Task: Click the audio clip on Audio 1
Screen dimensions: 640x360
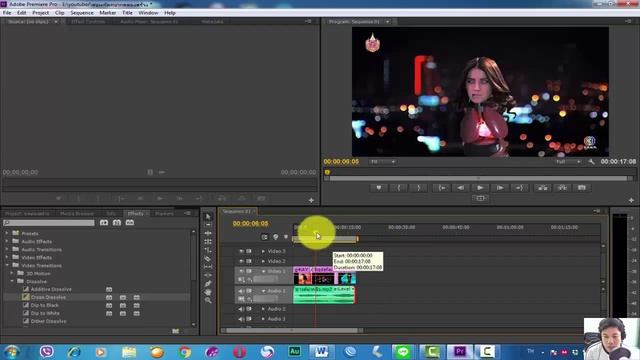Action: (x=324, y=295)
